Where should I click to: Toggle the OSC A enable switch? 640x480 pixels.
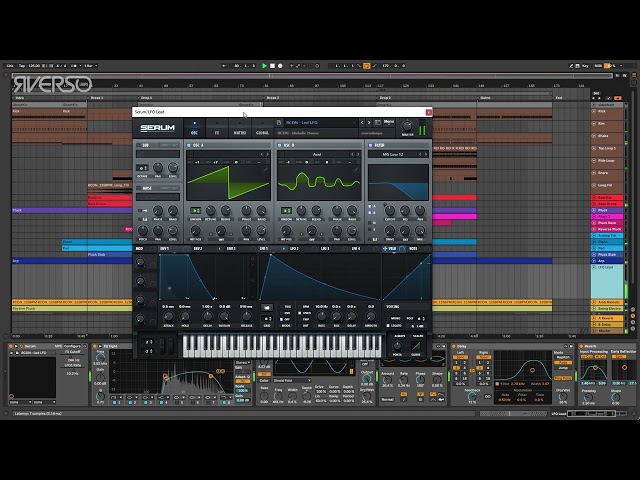pyautogui.click(x=189, y=145)
